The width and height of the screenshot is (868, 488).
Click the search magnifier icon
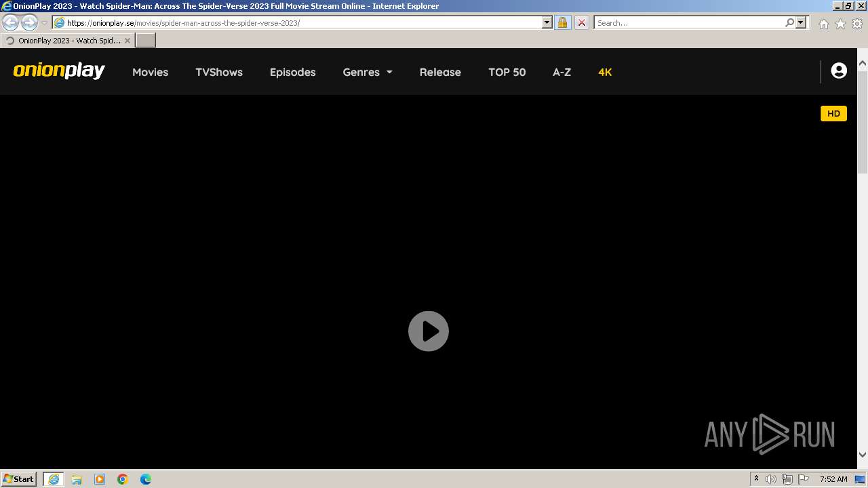(789, 22)
